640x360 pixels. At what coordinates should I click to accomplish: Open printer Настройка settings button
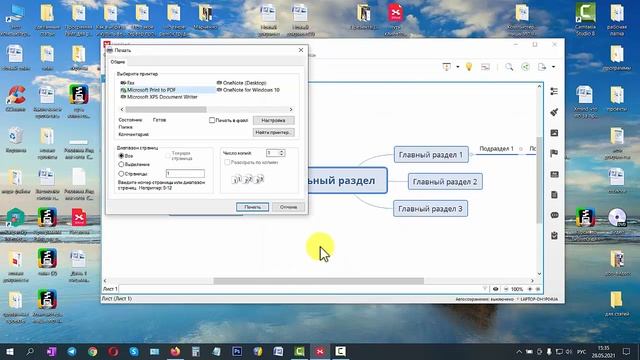click(273, 120)
